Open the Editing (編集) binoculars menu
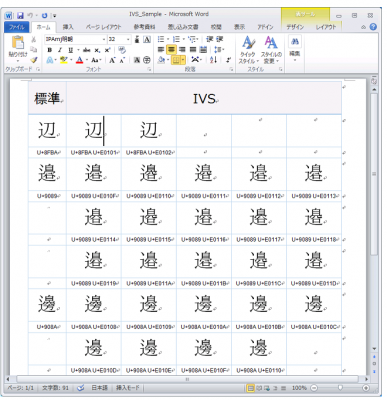The height and width of the screenshot is (400, 387). click(295, 48)
